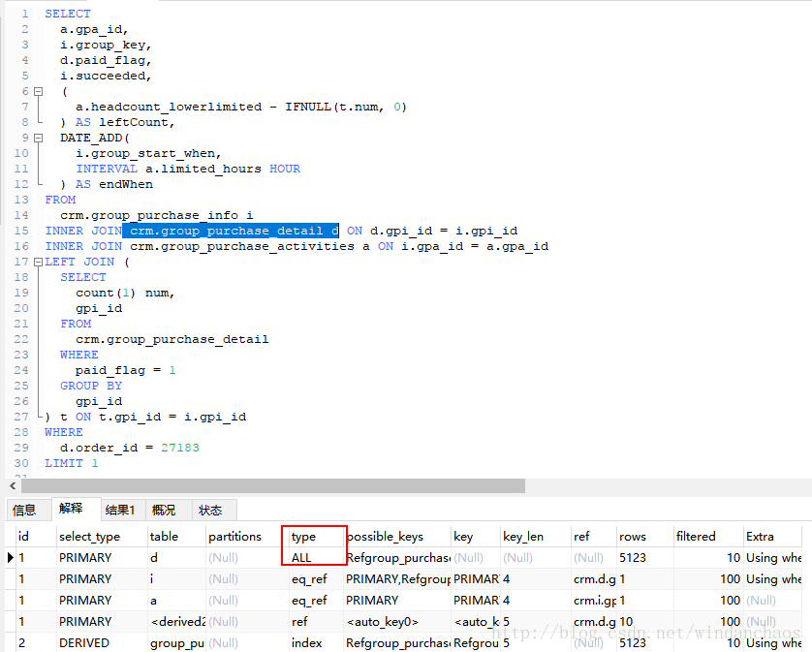
Task: Switch to the 信息 tab
Action: [24, 510]
